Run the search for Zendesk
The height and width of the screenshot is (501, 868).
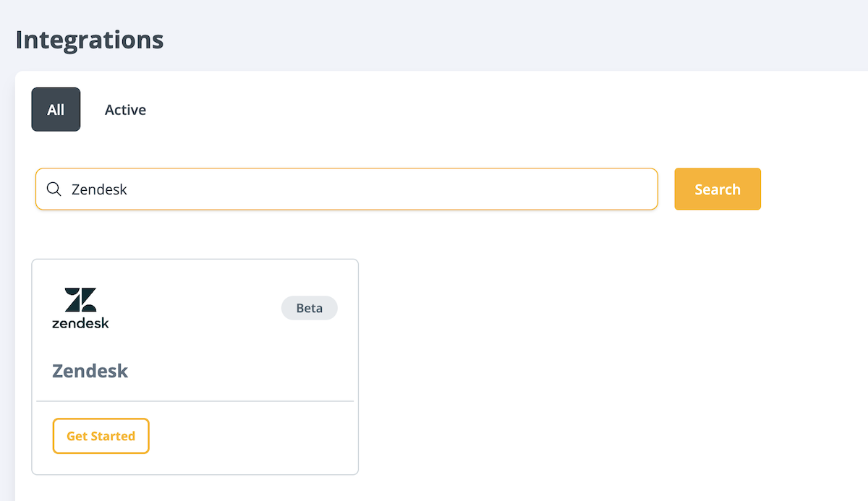tap(718, 189)
